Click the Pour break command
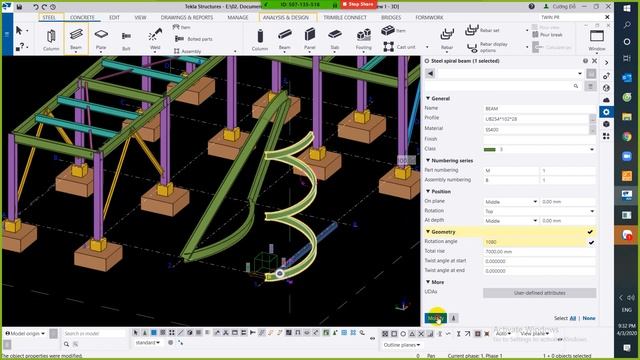This screenshot has width=640, height=360. tap(547, 35)
